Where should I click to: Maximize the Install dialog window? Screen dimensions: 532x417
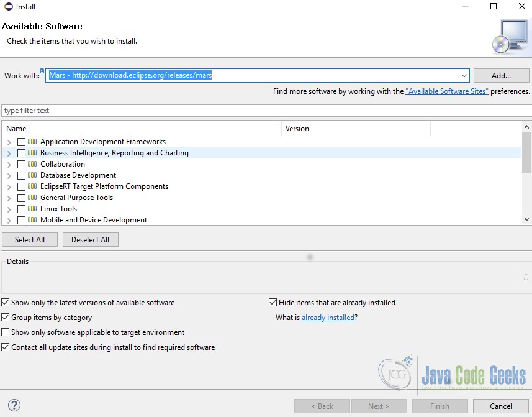pos(494,6)
